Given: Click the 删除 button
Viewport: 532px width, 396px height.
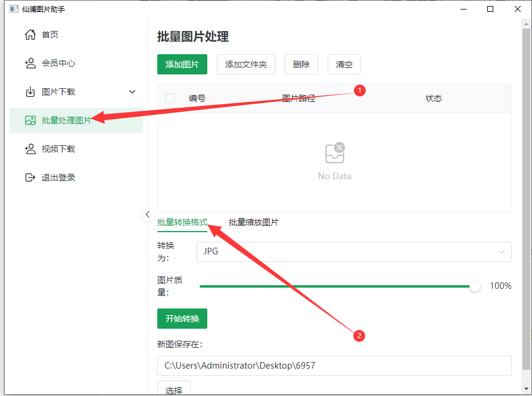Looking at the screenshot, I should pos(301,64).
